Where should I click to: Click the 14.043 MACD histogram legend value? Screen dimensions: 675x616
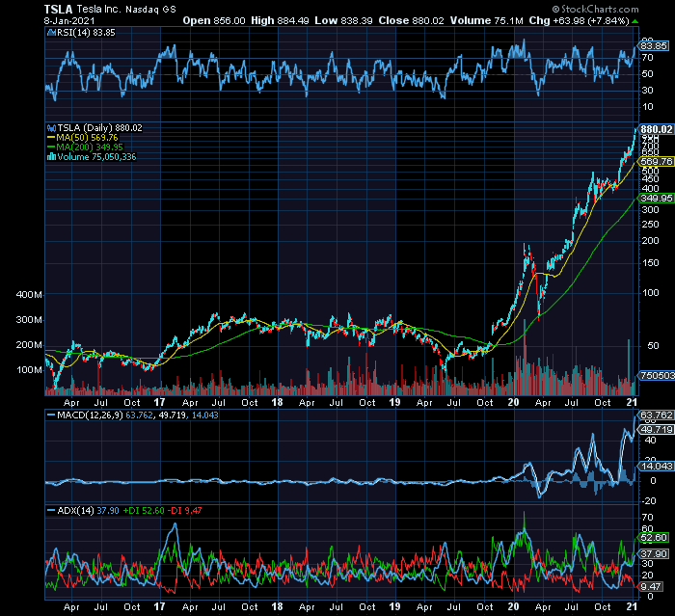(204, 415)
